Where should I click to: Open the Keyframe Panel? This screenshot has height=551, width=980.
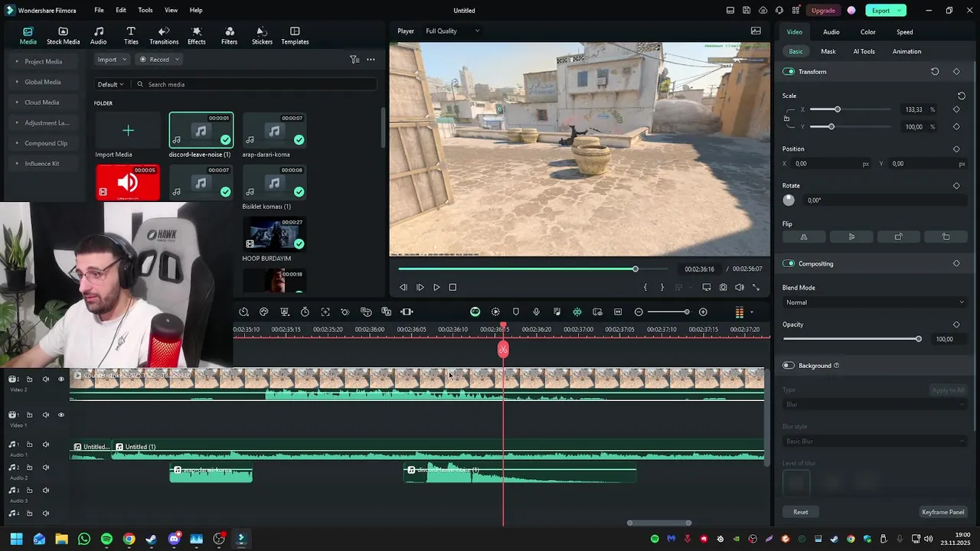(x=942, y=512)
